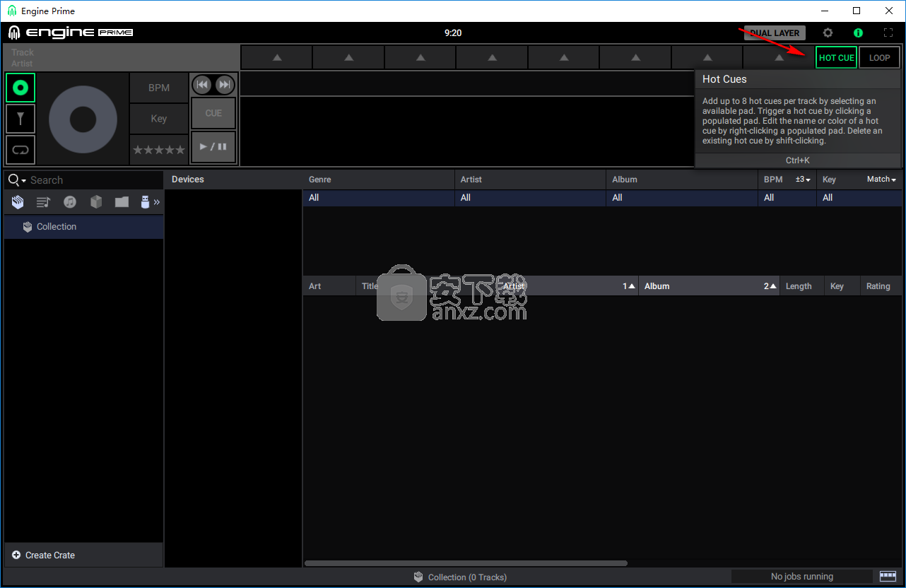Sort track list by Key column header

coord(842,286)
